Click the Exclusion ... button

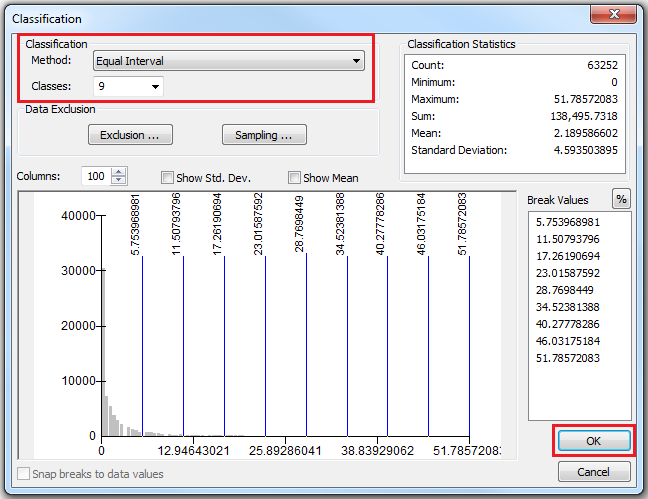(x=130, y=135)
